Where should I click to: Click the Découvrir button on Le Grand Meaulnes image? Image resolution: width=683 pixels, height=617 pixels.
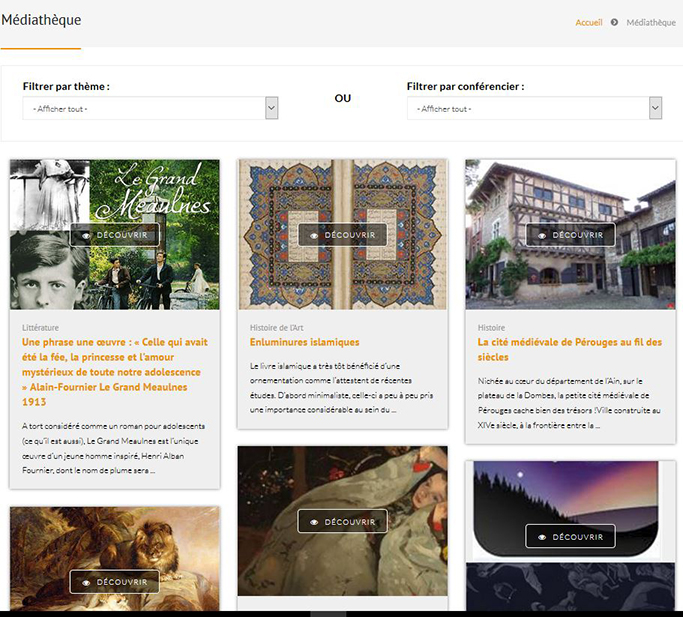pos(115,236)
